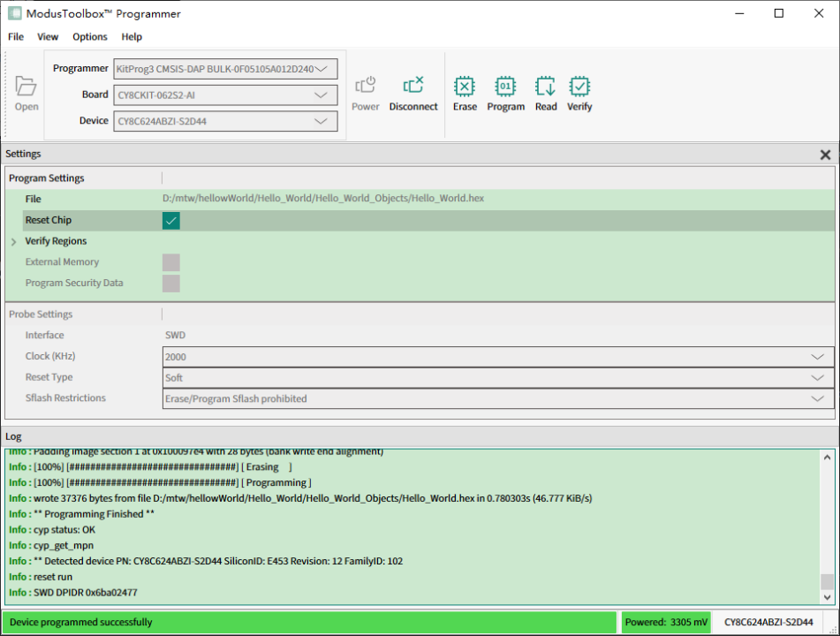This screenshot has width=840, height=636.
Task: Read the device memory
Action: pos(546,94)
